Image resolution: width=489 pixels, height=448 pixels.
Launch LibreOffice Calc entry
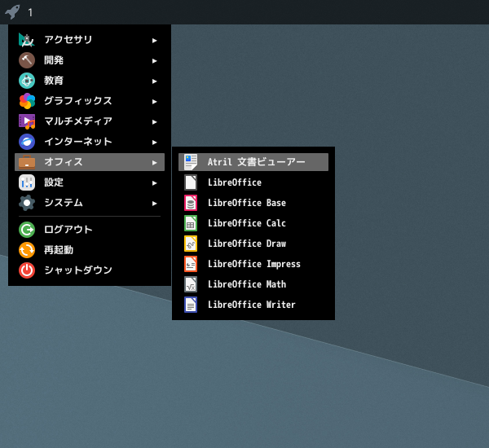pyautogui.click(x=253, y=223)
